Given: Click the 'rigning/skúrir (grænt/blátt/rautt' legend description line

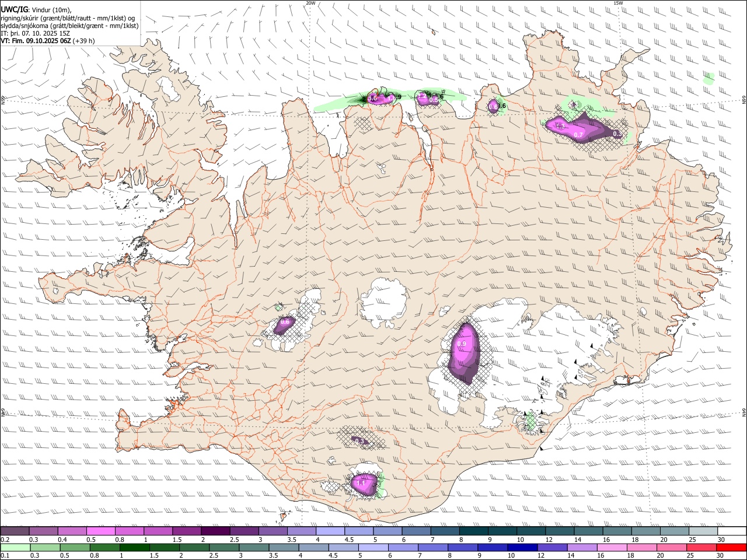Looking at the screenshot, I should pyautogui.click(x=68, y=18).
